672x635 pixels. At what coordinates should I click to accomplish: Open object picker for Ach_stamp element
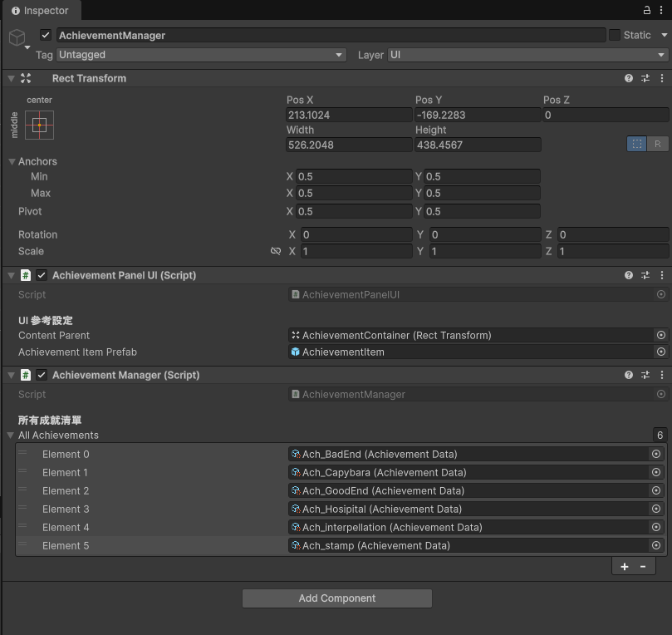[656, 545]
